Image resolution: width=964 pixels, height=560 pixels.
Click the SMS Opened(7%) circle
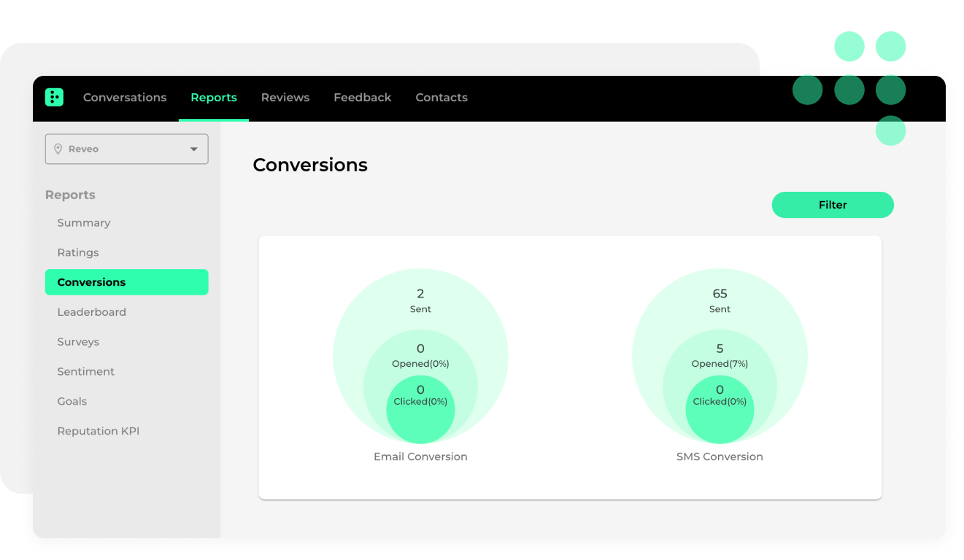click(720, 356)
